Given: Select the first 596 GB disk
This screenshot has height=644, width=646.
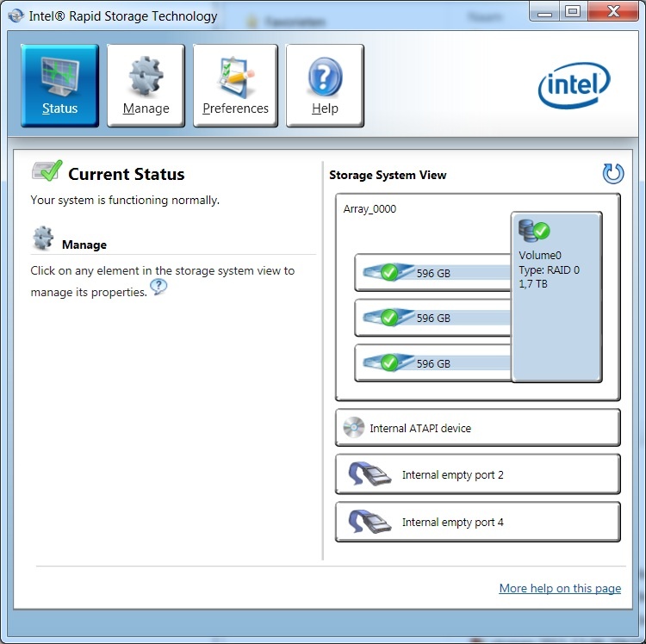Looking at the screenshot, I should [x=432, y=273].
